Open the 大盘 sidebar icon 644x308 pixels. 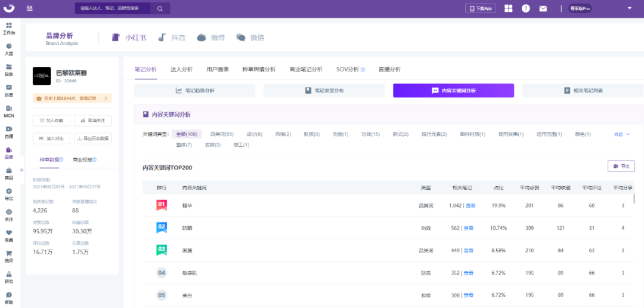[x=9, y=49]
